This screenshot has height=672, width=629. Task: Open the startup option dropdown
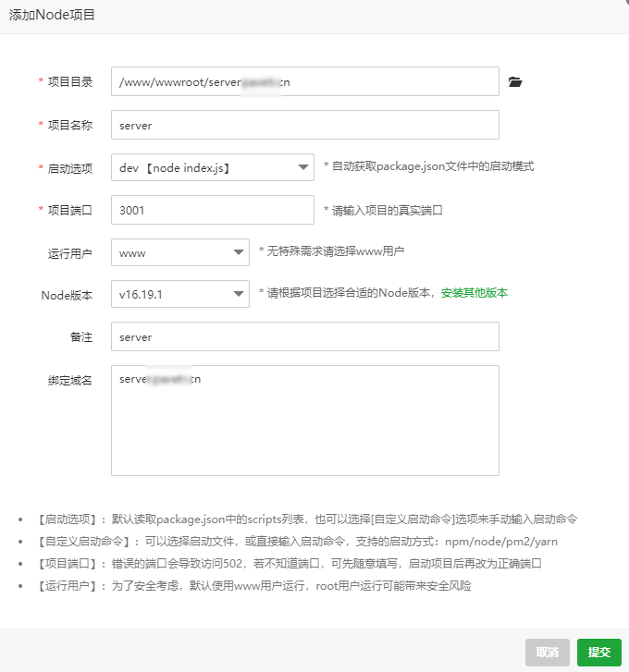[x=212, y=167]
